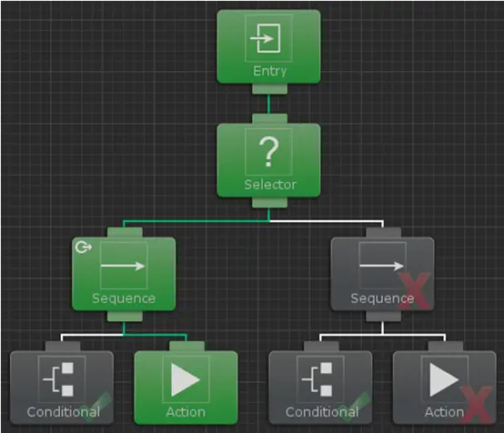
Task: Click the red X on gray Action
Action: [x=477, y=405]
